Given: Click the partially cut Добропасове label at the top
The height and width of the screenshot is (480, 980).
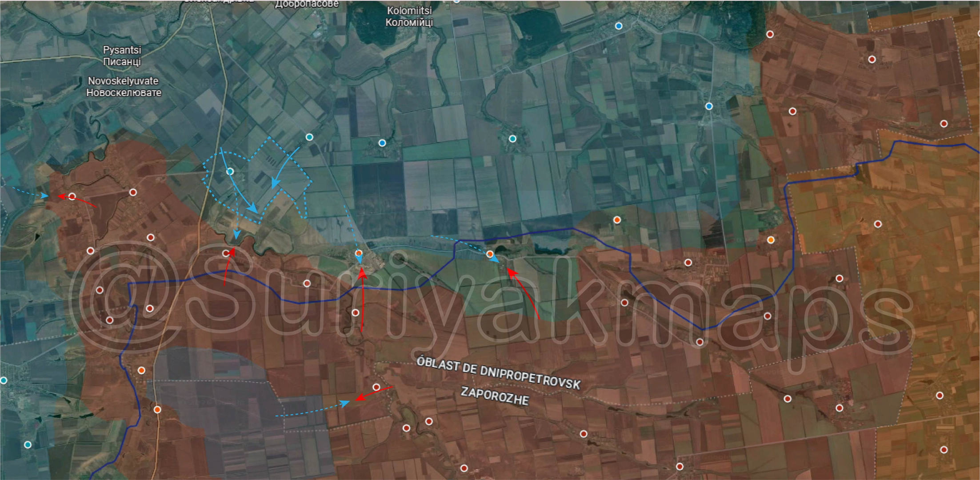Looking at the screenshot, I should point(307,4).
